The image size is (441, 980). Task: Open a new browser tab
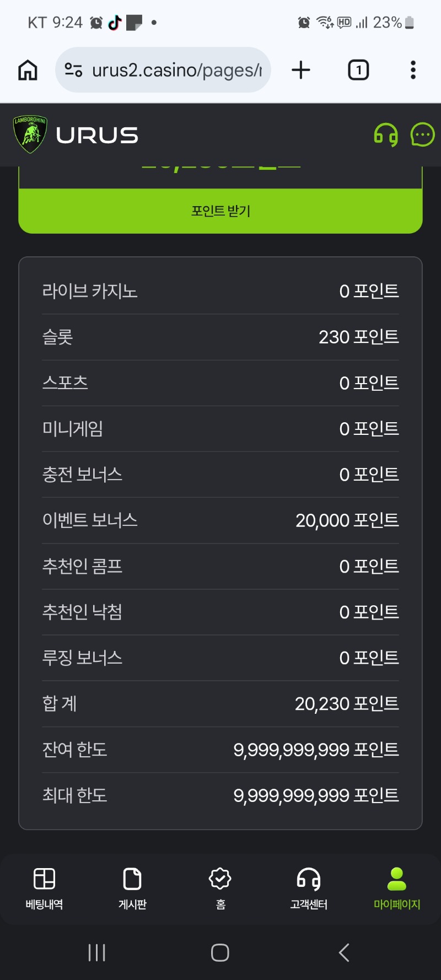click(301, 70)
